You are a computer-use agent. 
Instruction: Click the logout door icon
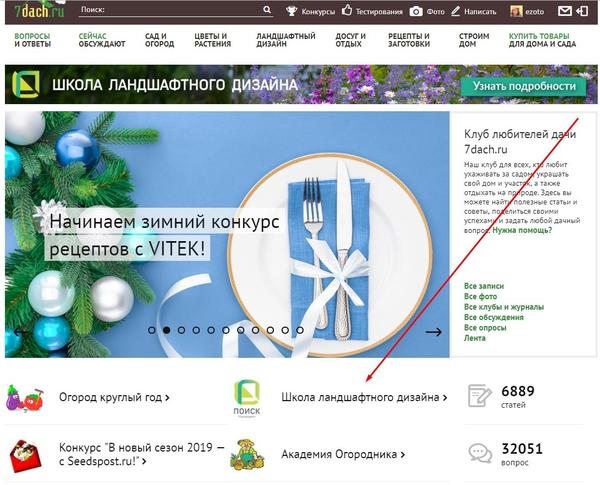tap(584, 11)
